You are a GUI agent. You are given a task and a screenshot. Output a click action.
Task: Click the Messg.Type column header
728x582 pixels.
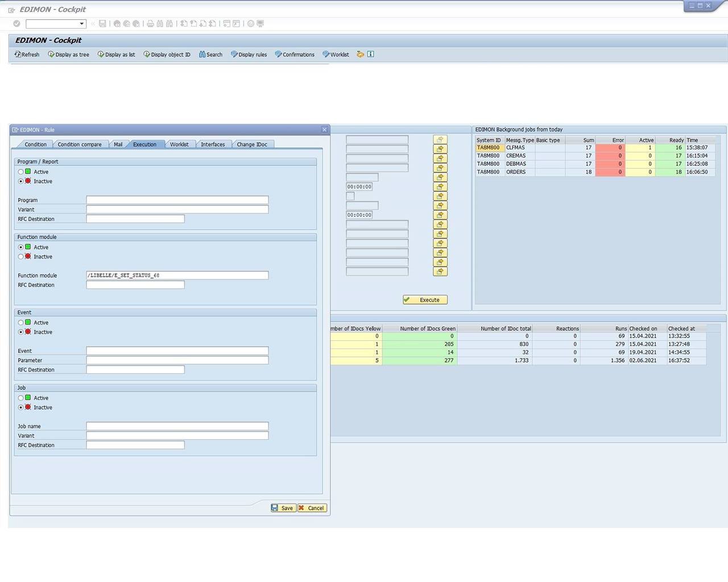tap(520, 140)
